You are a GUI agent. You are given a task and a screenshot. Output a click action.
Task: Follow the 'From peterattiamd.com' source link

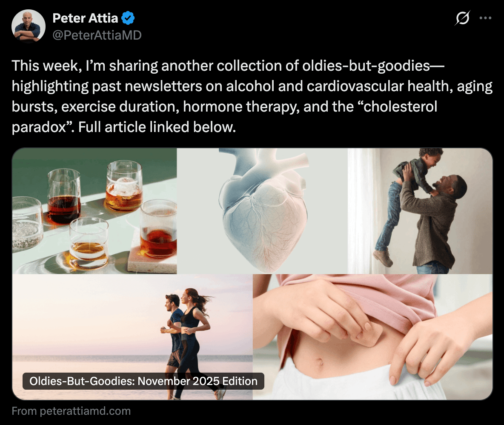pyautogui.click(x=71, y=411)
